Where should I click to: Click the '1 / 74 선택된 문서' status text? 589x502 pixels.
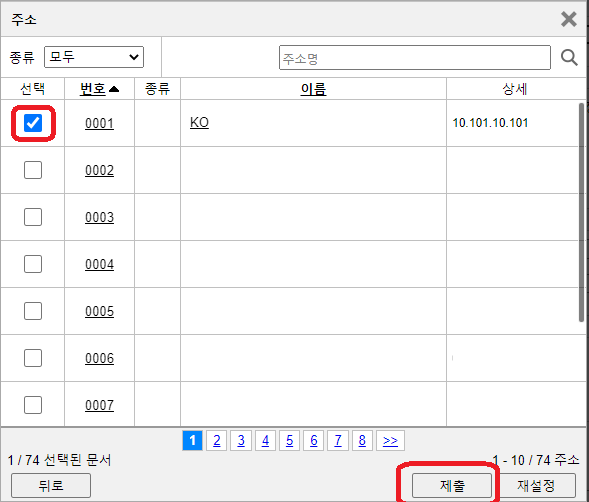click(x=59, y=460)
